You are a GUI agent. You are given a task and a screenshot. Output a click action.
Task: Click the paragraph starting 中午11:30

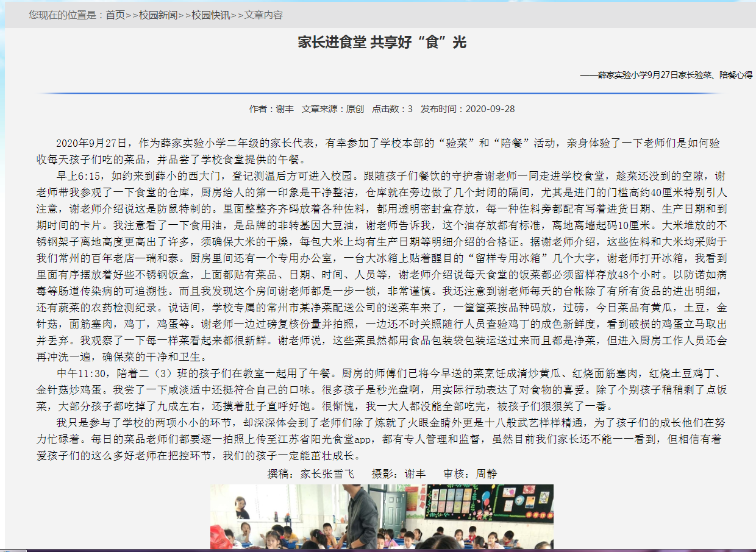click(x=382, y=389)
